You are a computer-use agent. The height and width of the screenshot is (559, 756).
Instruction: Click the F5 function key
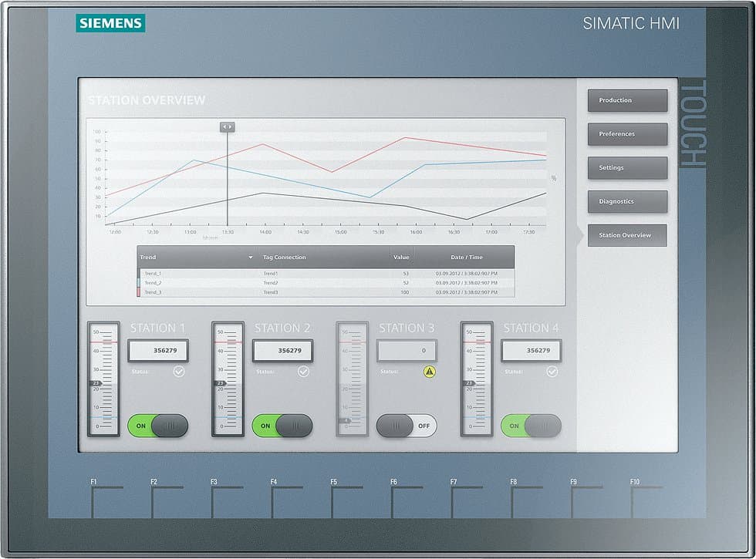346,501
